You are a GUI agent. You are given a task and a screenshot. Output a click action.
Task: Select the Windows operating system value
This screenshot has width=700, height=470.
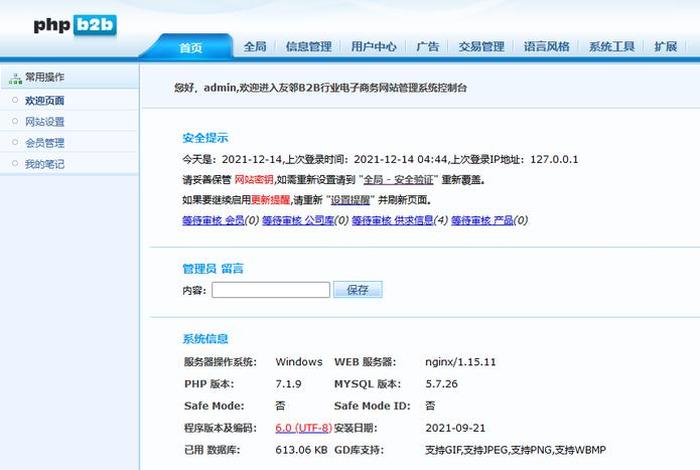coord(299,362)
